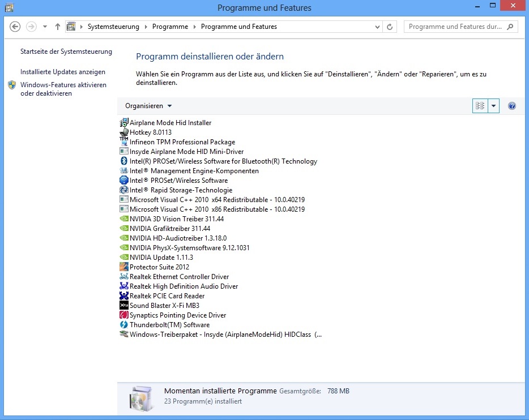529x420 pixels.
Task: Show recent locations dropdown next to Forward
Action: point(45,27)
